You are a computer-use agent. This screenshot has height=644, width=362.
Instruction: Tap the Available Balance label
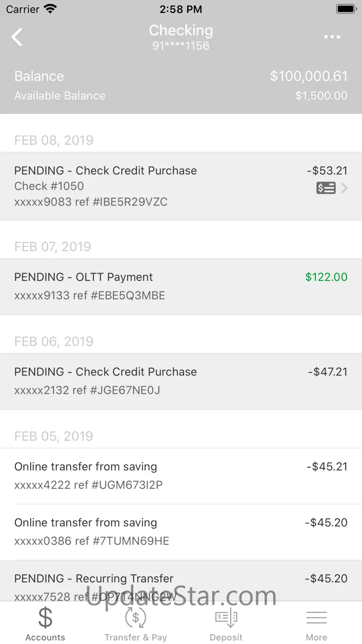pos(60,96)
